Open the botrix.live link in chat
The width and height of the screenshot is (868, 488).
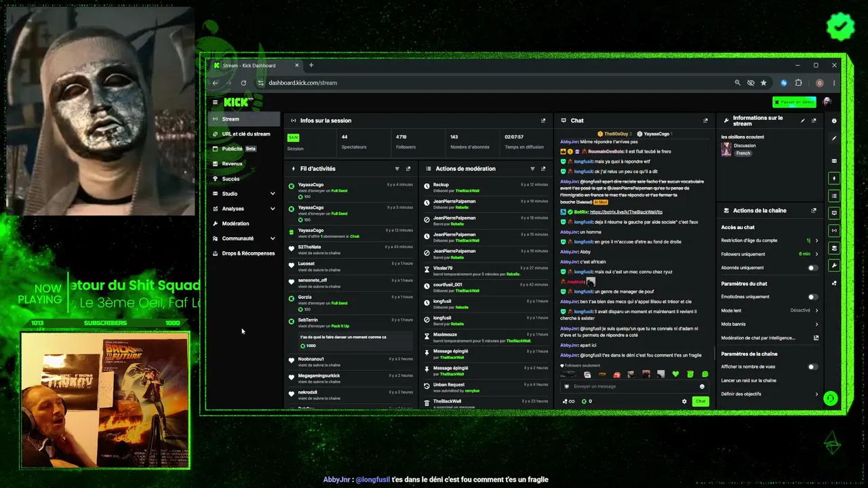[626, 212]
